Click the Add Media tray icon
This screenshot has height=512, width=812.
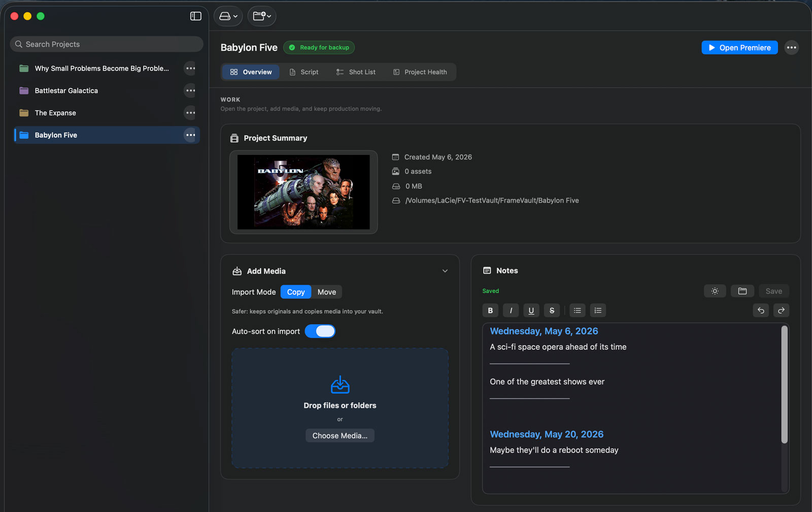coord(237,271)
